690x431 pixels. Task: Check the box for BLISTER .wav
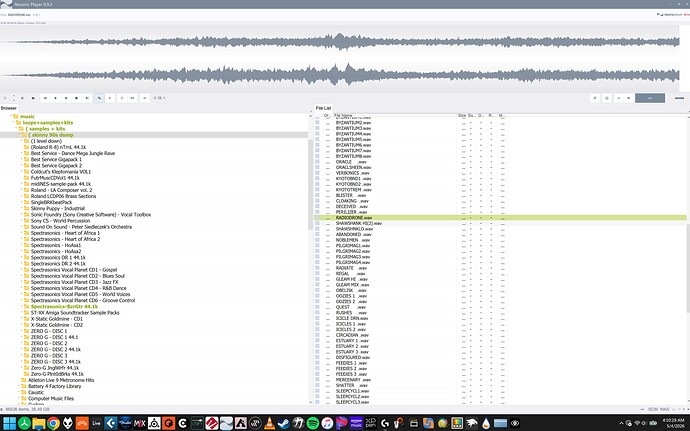[x=317, y=195]
